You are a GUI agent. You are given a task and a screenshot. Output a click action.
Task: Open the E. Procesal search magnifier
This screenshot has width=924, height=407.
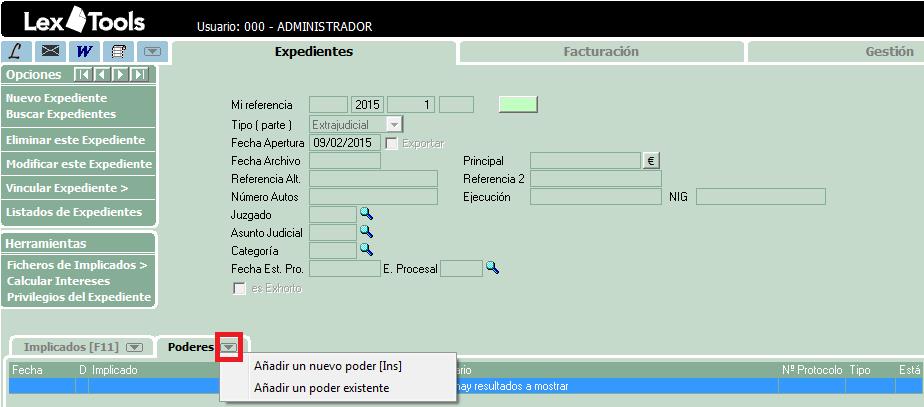pos(492,268)
